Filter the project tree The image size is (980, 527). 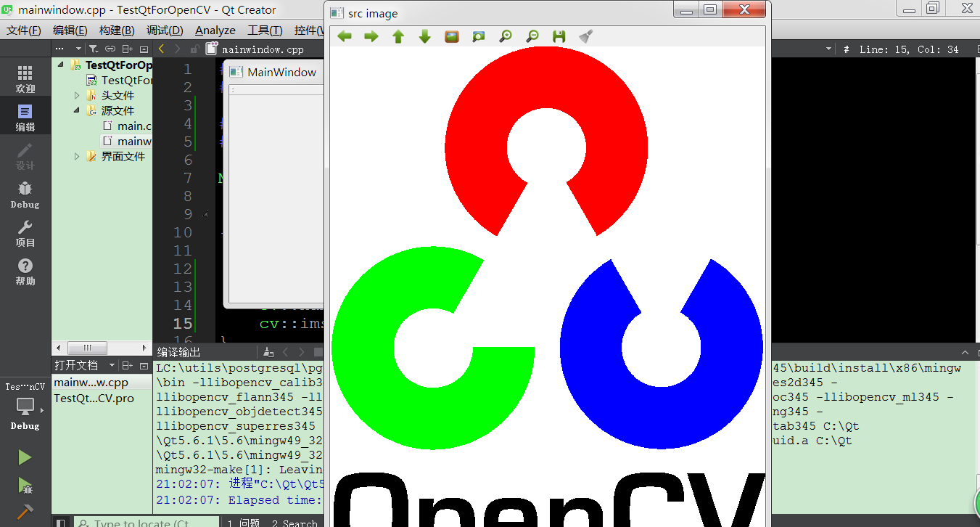[94, 49]
